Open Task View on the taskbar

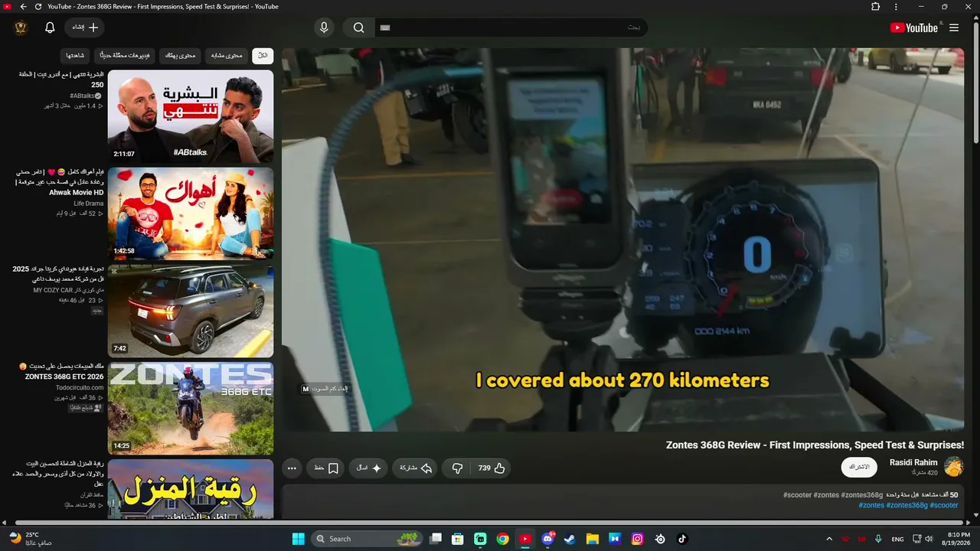coord(435,539)
